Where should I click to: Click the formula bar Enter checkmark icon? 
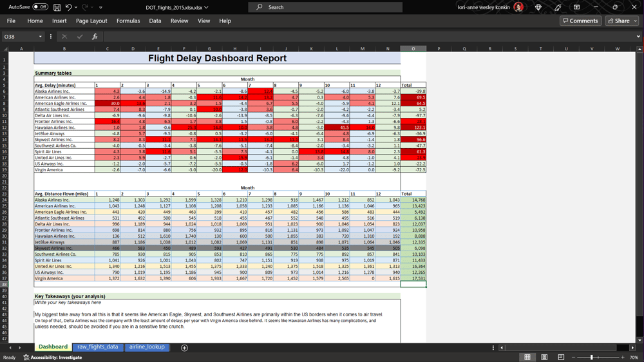coord(80,37)
